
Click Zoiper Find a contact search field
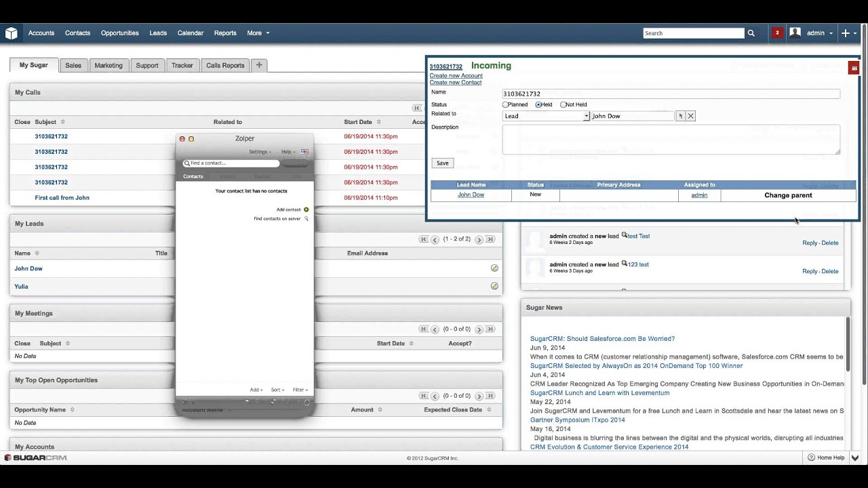231,163
